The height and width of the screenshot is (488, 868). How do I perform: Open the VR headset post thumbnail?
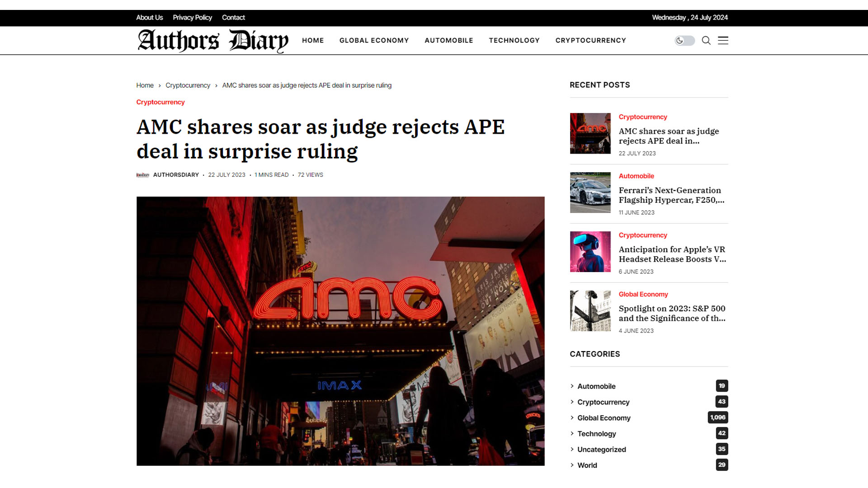tap(590, 252)
